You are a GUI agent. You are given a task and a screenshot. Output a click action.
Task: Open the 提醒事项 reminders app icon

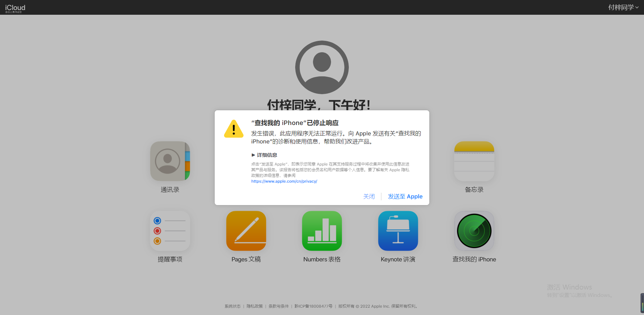coord(170,231)
